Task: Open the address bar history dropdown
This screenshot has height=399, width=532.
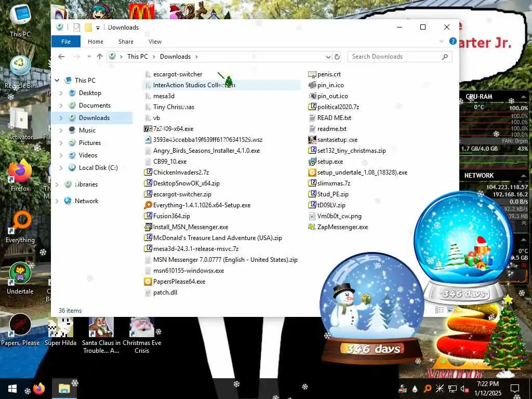Action: (x=328, y=57)
